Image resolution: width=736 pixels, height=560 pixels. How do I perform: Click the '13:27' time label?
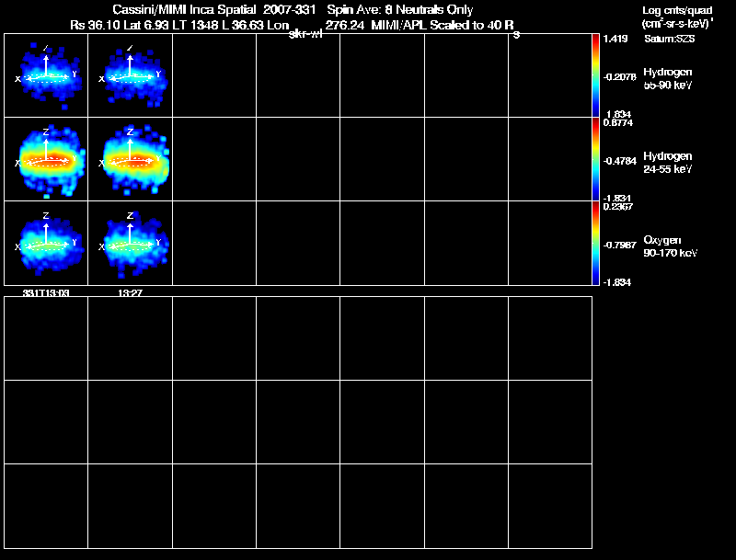(x=130, y=293)
